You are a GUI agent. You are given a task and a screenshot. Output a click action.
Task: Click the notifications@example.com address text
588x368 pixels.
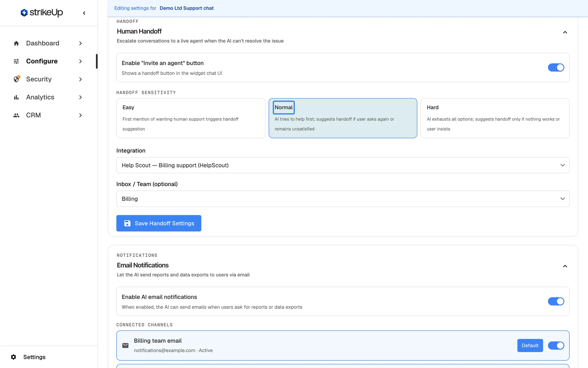point(165,350)
